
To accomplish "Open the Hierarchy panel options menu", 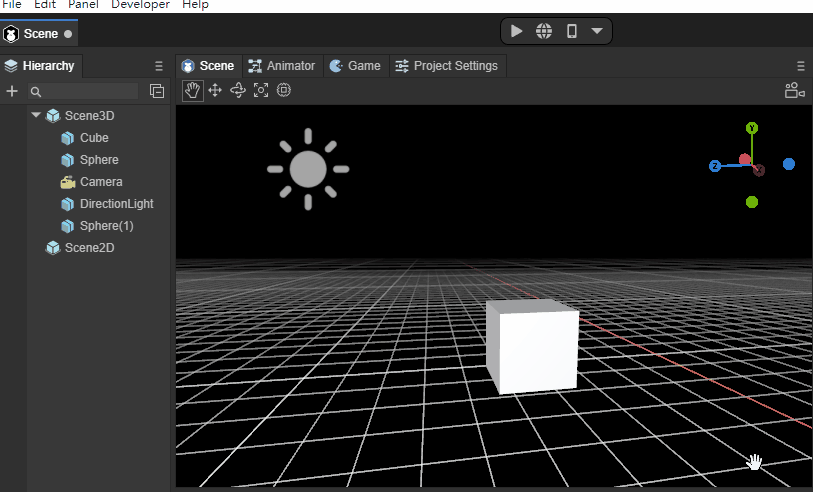I will pyautogui.click(x=158, y=66).
